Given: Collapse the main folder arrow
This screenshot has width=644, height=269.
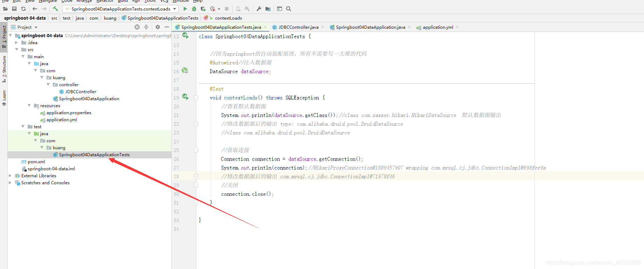Looking at the screenshot, I should [x=23, y=56].
